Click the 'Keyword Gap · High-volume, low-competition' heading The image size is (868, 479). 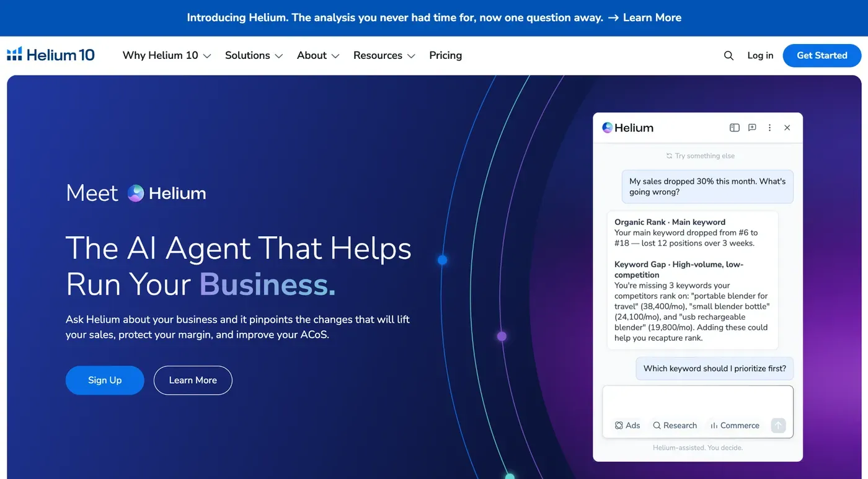[679, 270]
